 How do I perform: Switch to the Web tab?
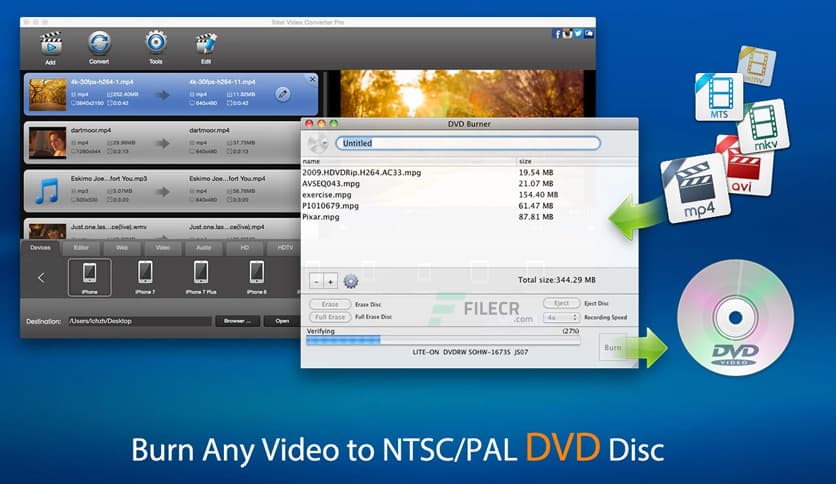[122, 248]
